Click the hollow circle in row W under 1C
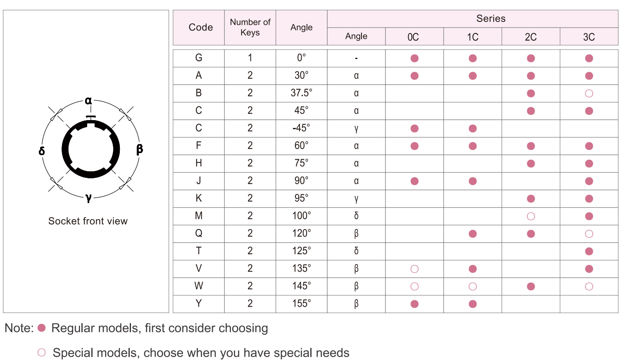Viewport: 621px width, 364px height. click(x=473, y=286)
